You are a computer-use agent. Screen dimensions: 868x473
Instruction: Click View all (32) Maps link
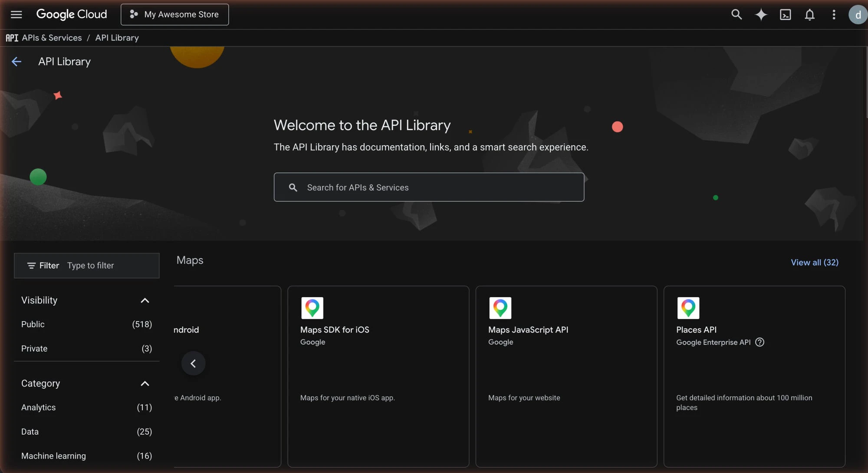(x=815, y=263)
